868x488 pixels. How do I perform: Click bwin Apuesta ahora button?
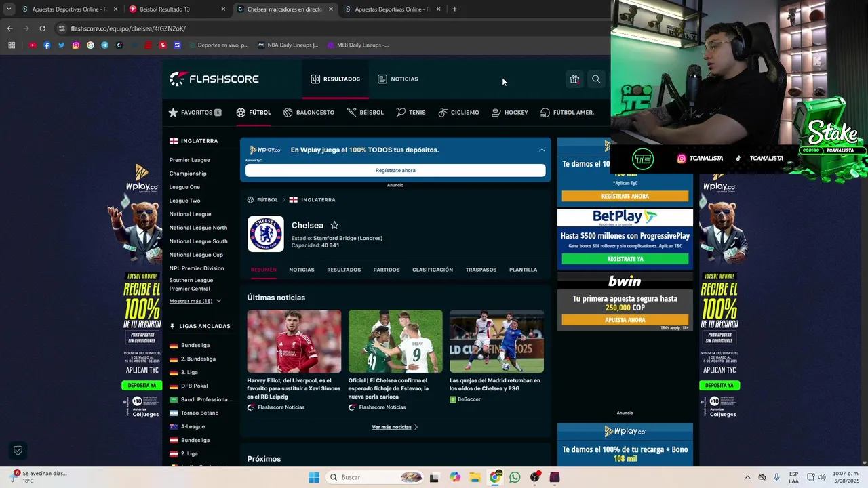(625, 320)
